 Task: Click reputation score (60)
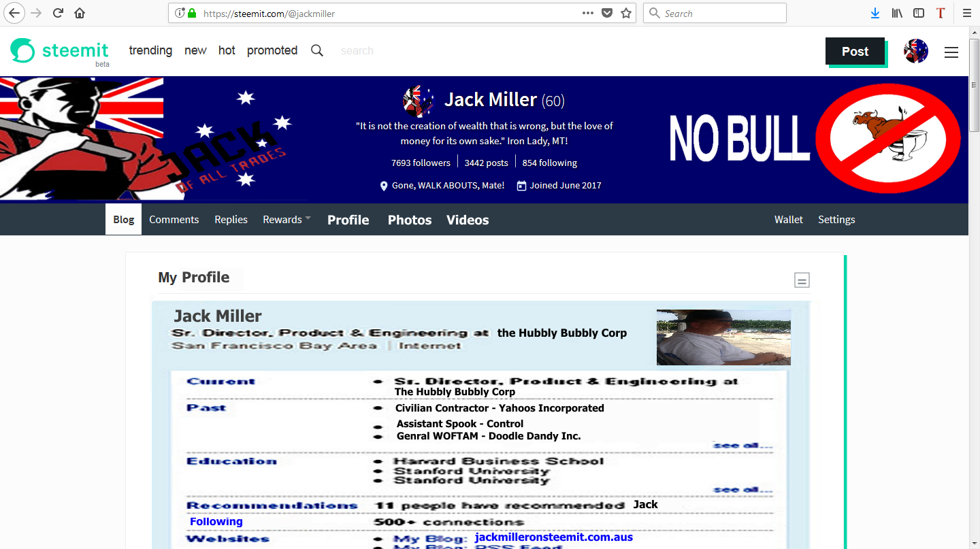(553, 101)
